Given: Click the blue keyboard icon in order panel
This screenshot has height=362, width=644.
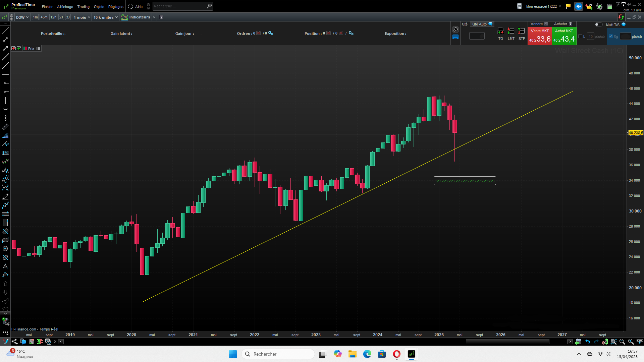Looking at the screenshot, I should coord(455,37).
